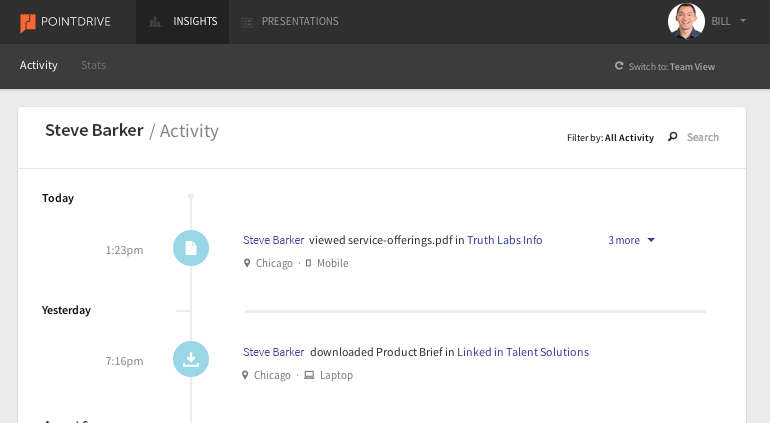The image size is (770, 423).
Task: Click the location pin beside Chicago Mobile
Action: click(247, 263)
